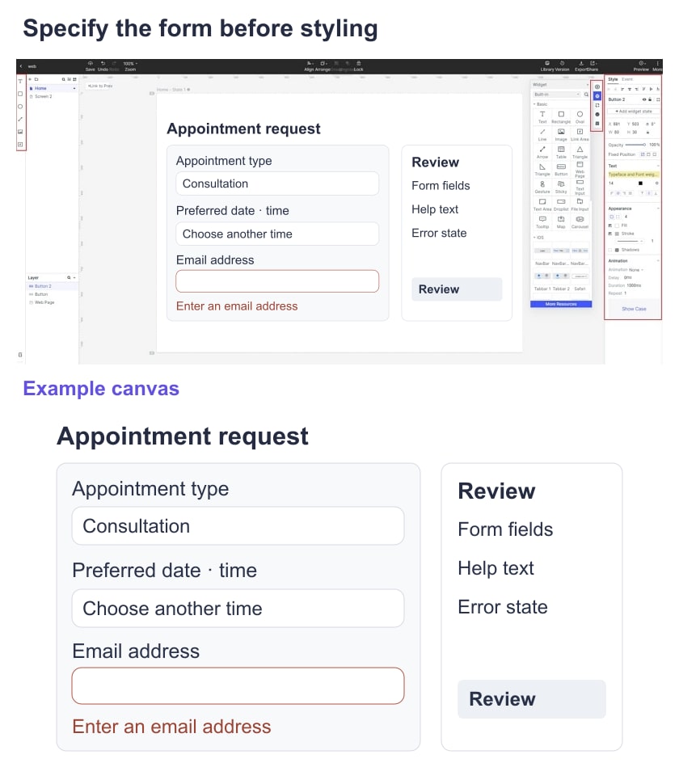Open the Typeface and Font weight dropdown
Image resolution: width=679 pixels, height=784 pixels.
(x=634, y=175)
